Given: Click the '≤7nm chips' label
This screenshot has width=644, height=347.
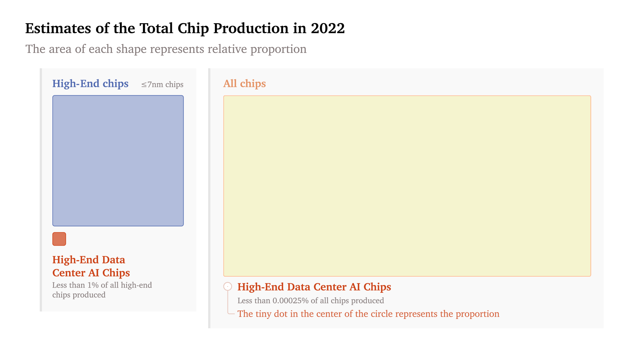Looking at the screenshot, I should tap(162, 85).
